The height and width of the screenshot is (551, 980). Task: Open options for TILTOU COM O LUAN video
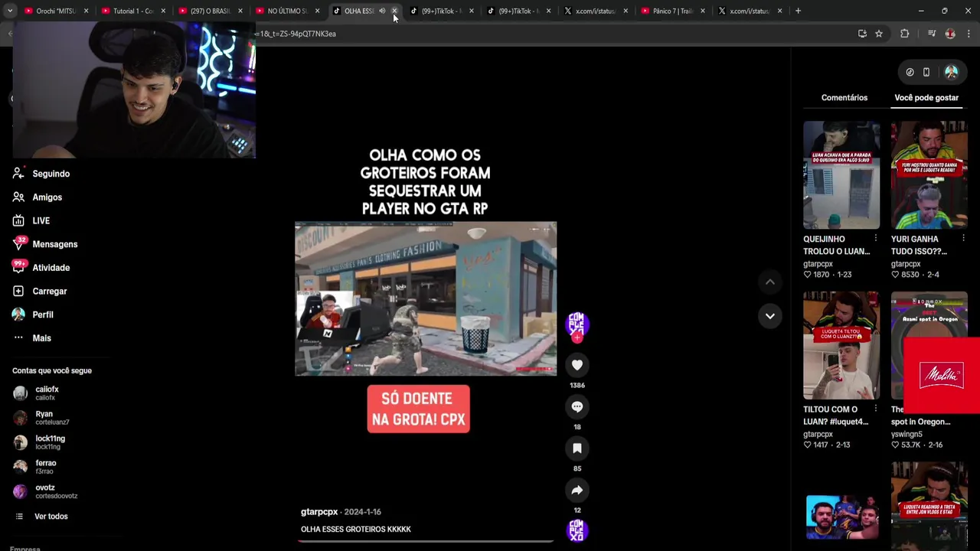[x=876, y=409]
